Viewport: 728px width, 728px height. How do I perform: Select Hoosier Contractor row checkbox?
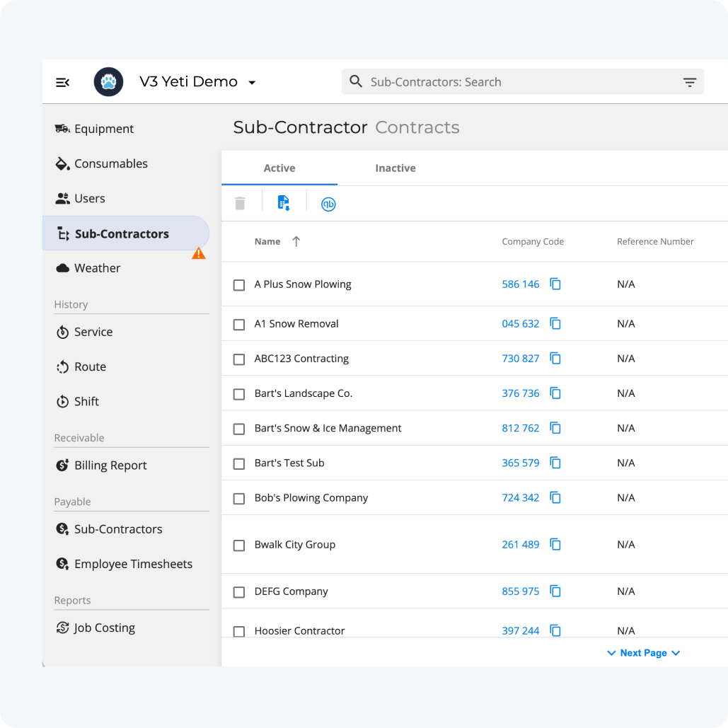pos(239,631)
